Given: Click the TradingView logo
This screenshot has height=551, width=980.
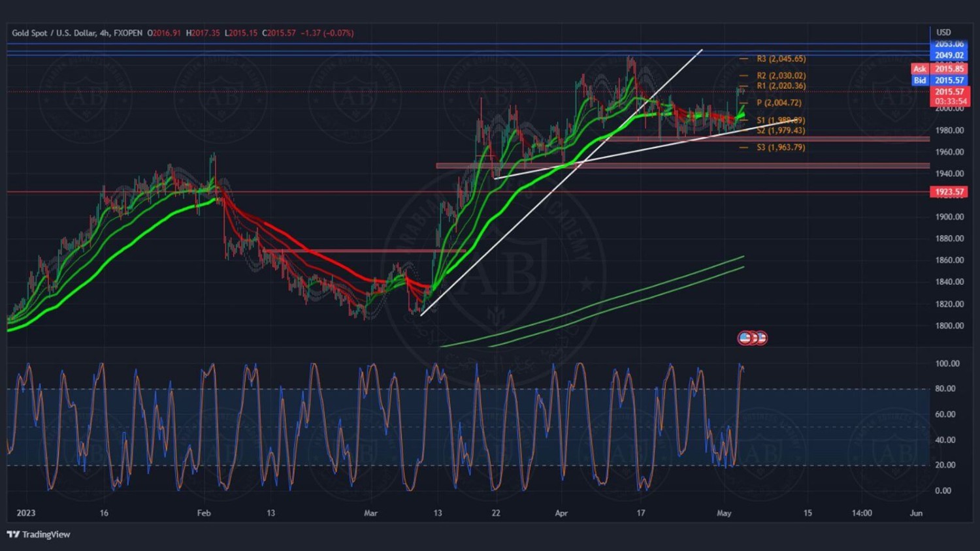Looking at the screenshot, I should click(x=39, y=534).
